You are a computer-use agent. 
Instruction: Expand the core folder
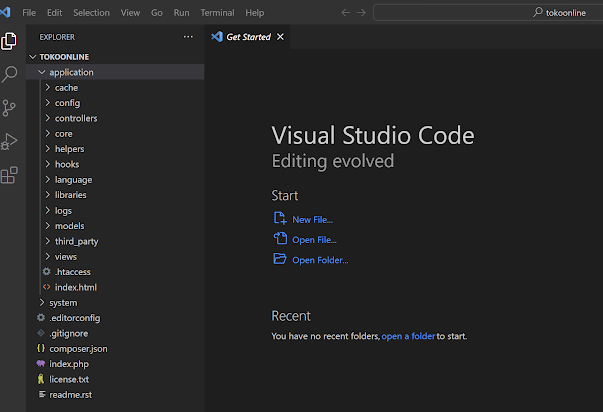pos(48,133)
